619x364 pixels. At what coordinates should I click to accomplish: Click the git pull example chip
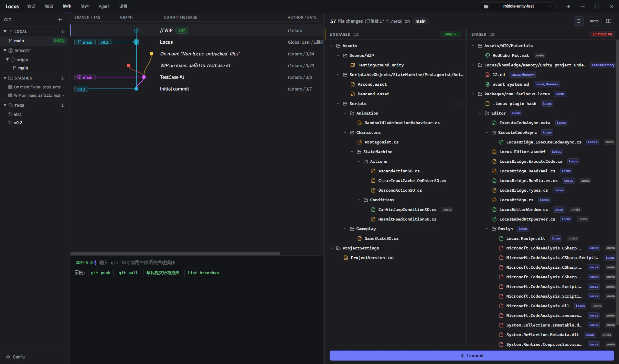[128, 273]
